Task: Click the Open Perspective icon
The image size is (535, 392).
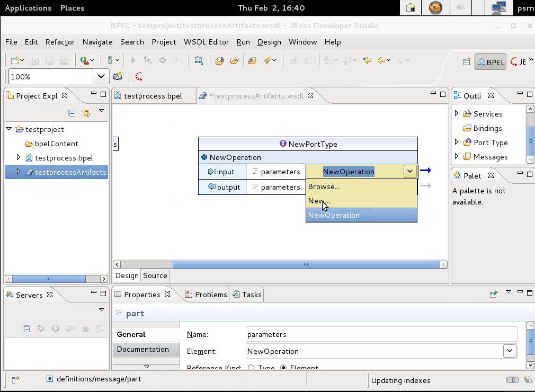Action: click(x=467, y=61)
